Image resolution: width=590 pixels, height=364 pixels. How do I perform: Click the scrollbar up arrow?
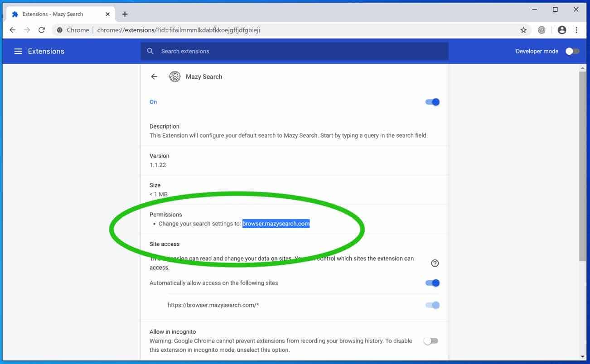click(582, 68)
